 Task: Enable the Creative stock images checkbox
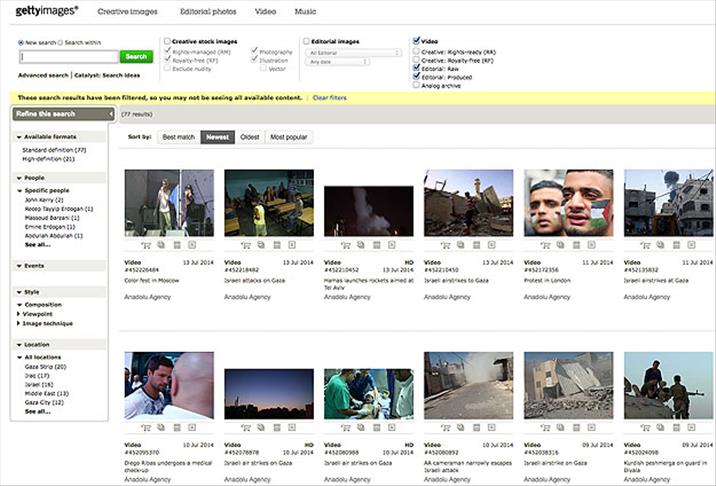tap(167, 41)
